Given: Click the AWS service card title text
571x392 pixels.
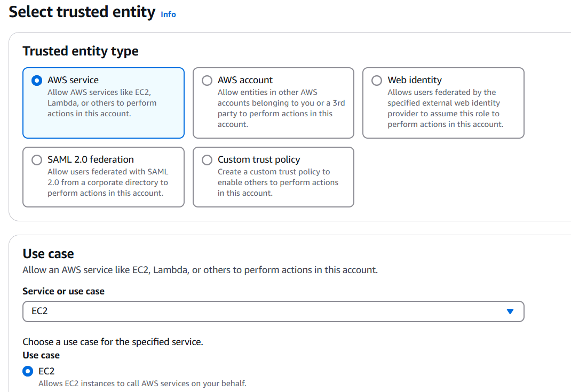Looking at the screenshot, I should click(x=73, y=80).
